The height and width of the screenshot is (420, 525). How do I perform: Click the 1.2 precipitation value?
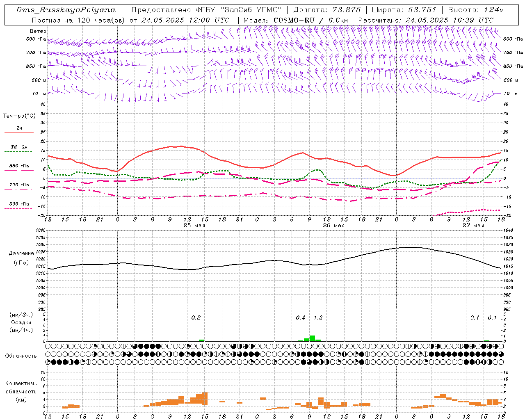318,318
